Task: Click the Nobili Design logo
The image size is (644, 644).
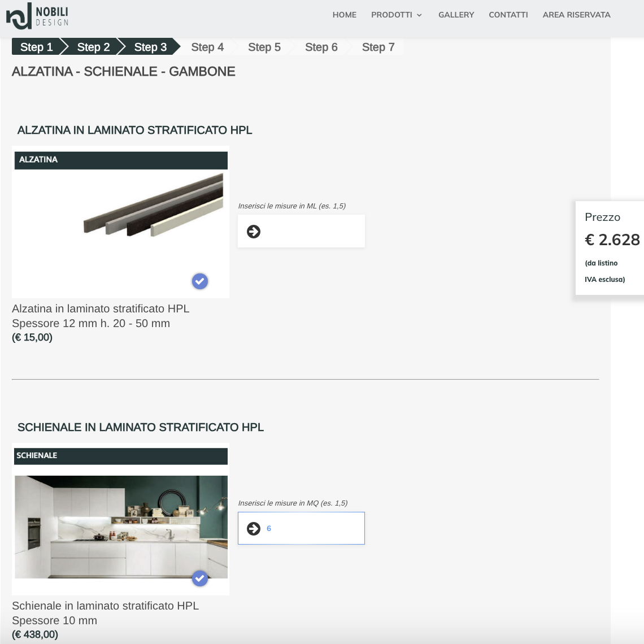Action: (37, 16)
